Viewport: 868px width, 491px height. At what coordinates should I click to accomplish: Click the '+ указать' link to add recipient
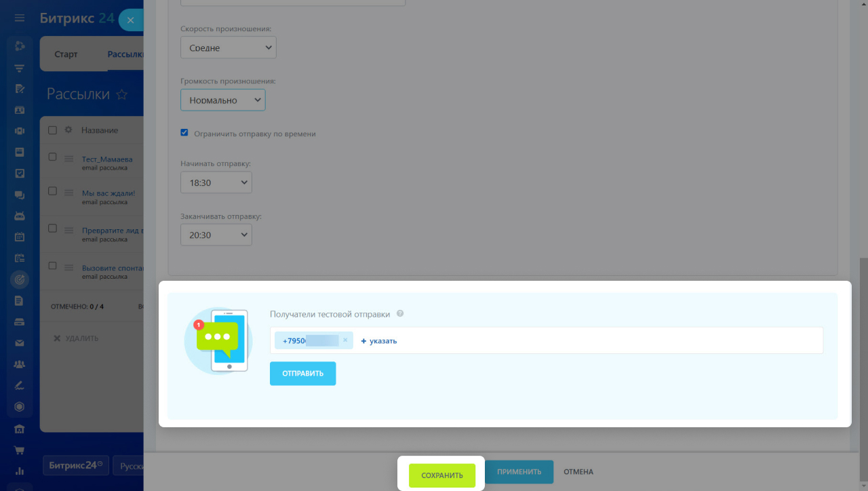(379, 341)
